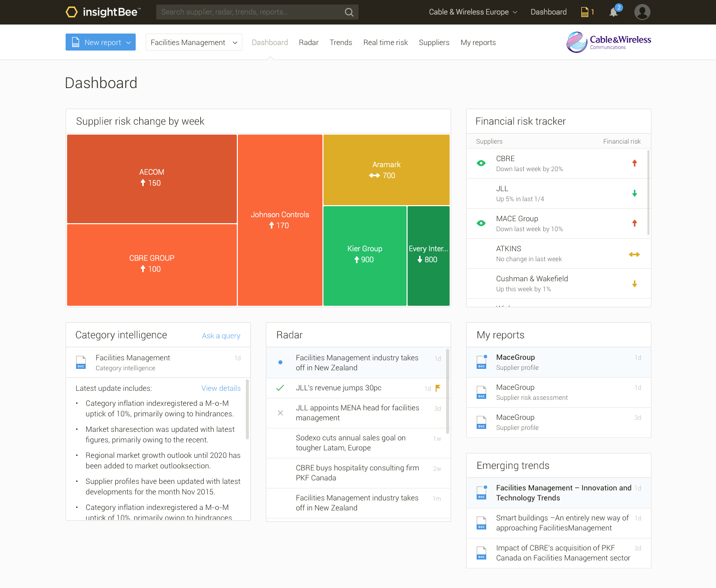716x588 pixels.
Task: Select the AECOM treemap tile
Action: (152, 179)
